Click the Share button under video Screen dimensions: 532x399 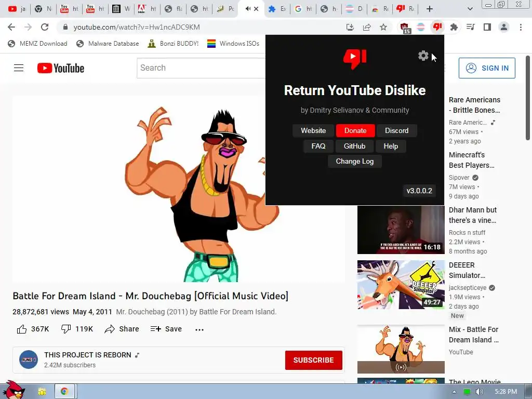(x=122, y=329)
